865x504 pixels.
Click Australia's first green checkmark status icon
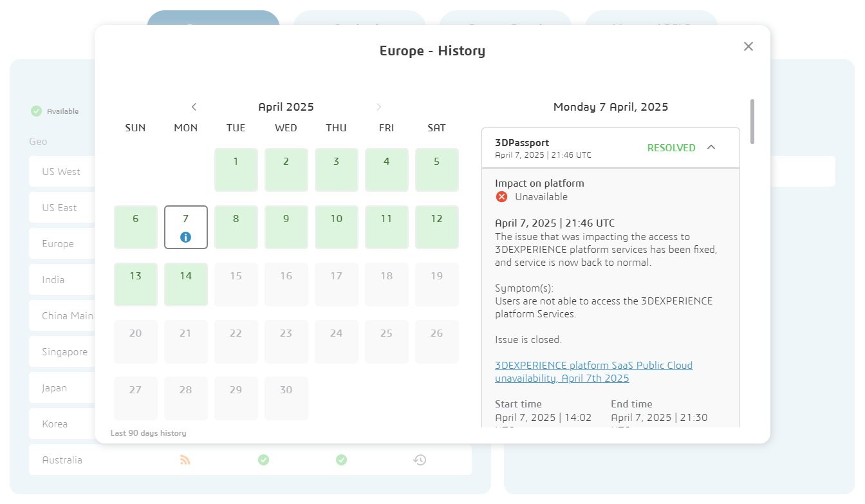click(263, 460)
